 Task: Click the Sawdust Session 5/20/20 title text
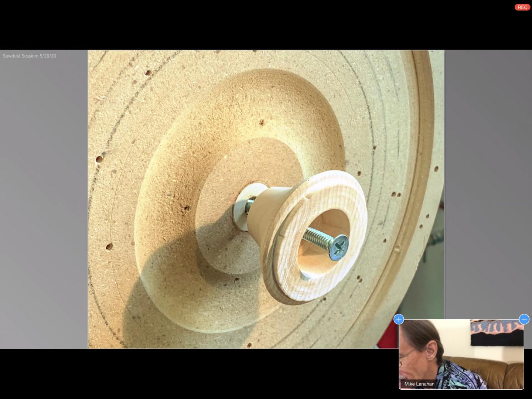pos(30,56)
